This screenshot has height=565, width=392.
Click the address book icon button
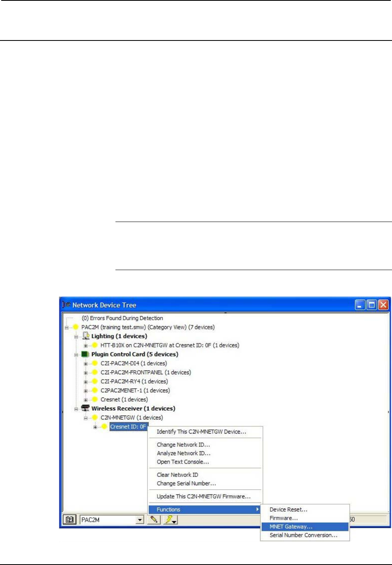pos(70,520)
